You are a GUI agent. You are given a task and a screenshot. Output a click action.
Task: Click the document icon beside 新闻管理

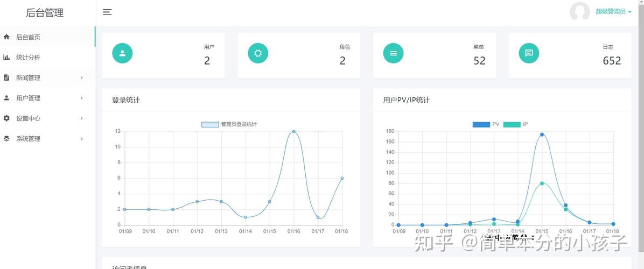[6, 77]
